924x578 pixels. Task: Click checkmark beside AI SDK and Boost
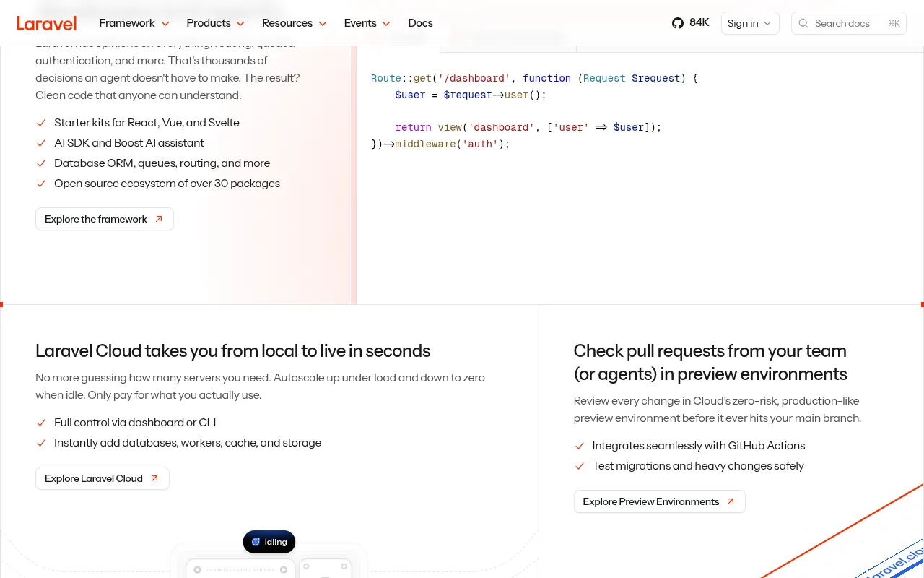[41, 143]
